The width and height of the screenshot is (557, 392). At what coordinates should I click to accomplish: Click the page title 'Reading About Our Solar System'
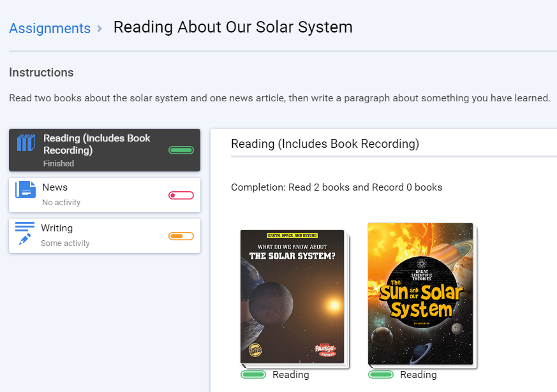coord(233,27)
